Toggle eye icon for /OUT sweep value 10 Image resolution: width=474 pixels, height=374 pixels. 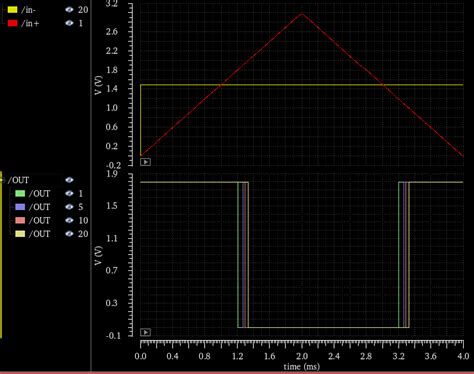tap(69, 220)
